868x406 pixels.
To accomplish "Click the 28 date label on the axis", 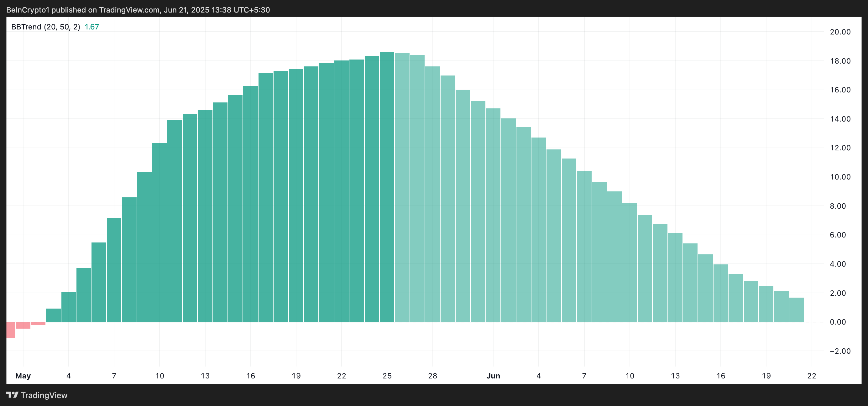I will (432, 376).
